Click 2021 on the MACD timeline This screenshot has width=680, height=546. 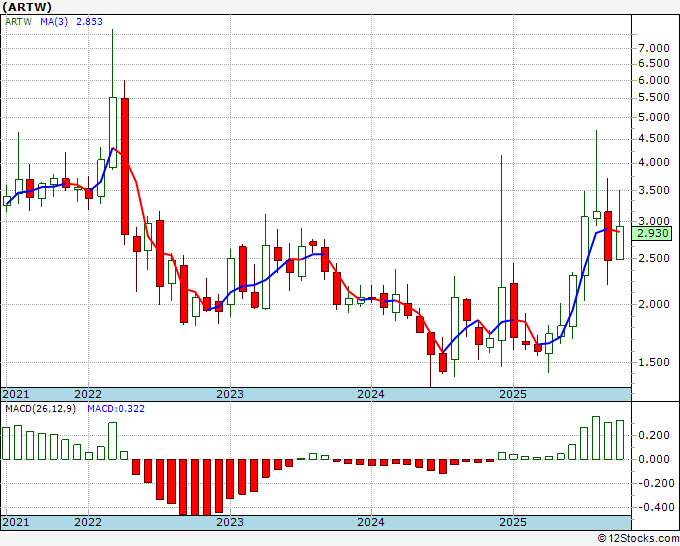point(17,523)
